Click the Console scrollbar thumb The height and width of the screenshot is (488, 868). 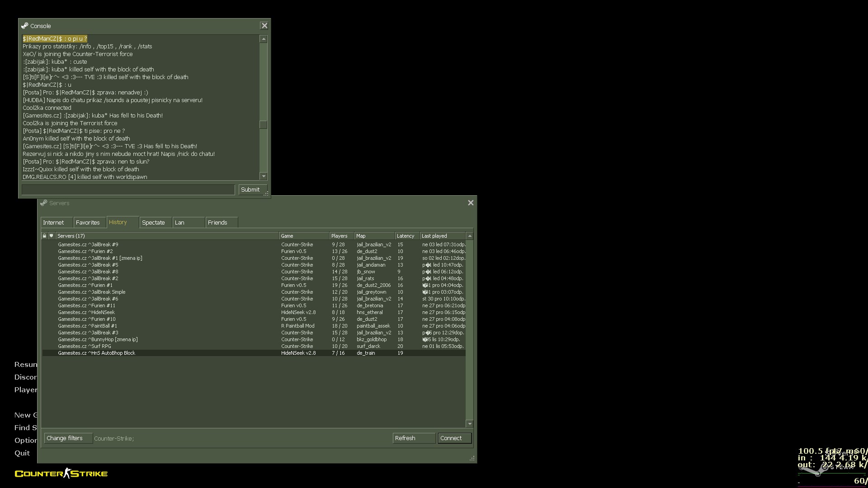(264, 125)
